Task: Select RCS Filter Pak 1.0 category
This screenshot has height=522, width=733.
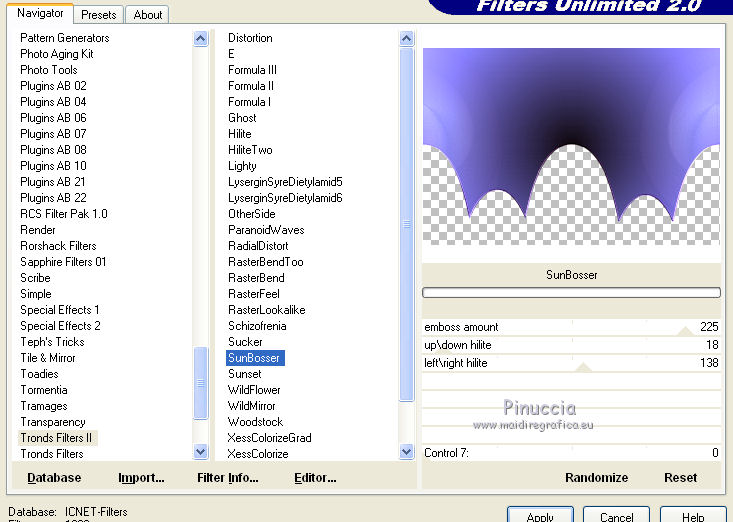Action: [64, 214]
